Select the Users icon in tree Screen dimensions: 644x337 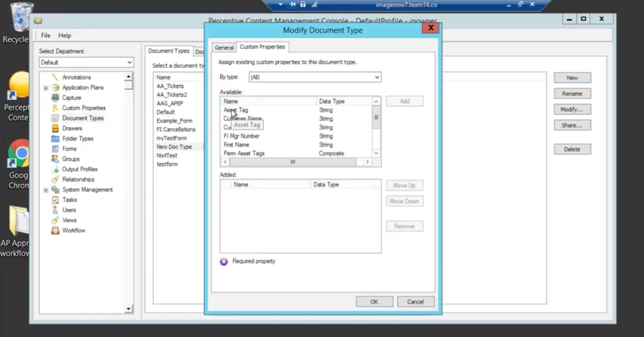(x=55, y=209)
